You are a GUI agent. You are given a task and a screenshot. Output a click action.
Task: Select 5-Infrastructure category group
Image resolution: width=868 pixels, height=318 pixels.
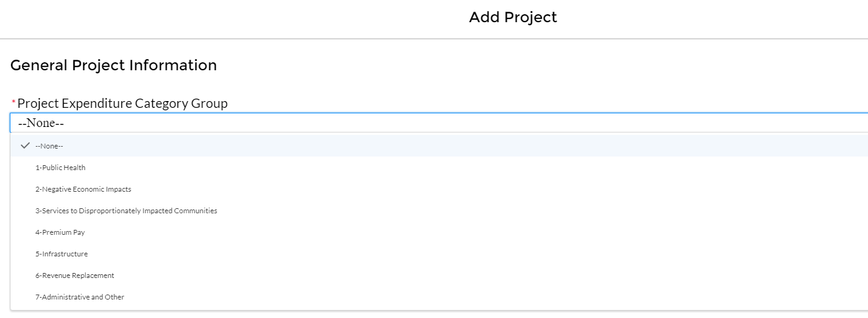coord(61,254)
